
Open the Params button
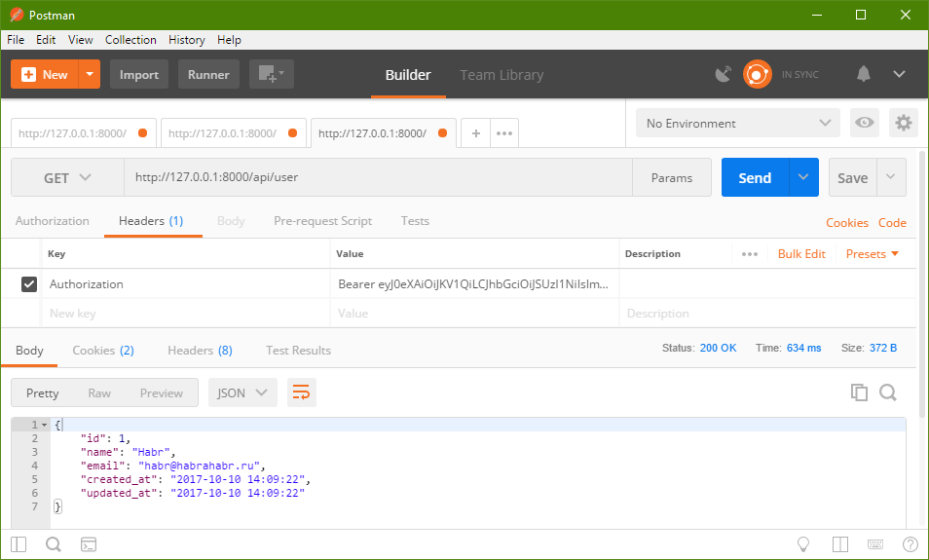[672, 177]
